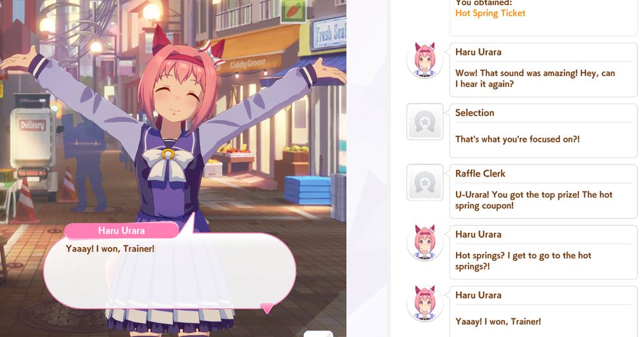Click the pink dialogue advance arrow
This screenshot has width=644, height=337.
(x=267, y=308)
